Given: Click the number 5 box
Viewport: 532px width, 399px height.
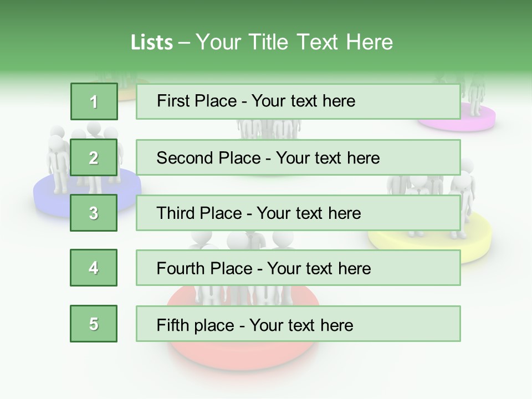Looking at the screenshot, I should pos(94,324).
